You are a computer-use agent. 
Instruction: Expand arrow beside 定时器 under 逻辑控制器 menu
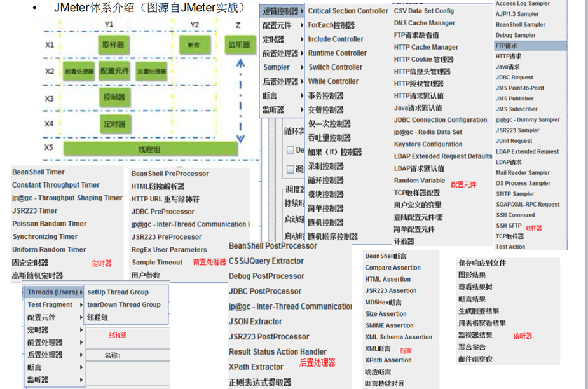click(302, 39)
